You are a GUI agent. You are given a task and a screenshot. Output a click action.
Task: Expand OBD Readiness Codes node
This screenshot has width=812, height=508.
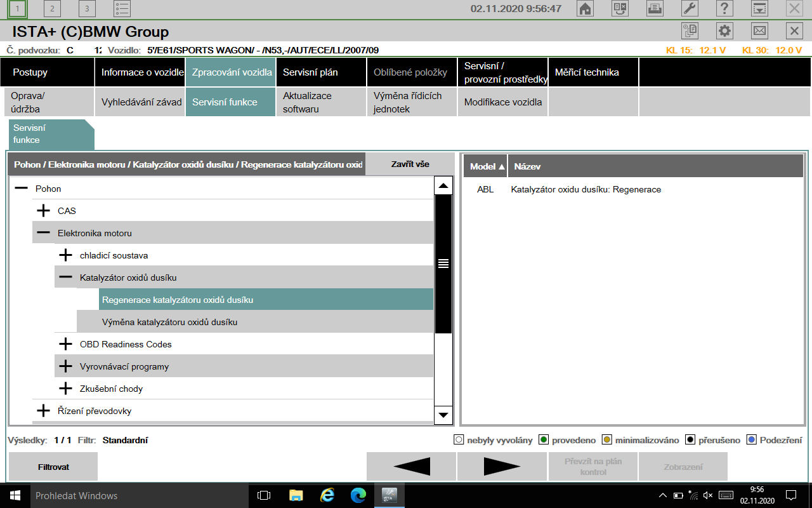(66, 344)
